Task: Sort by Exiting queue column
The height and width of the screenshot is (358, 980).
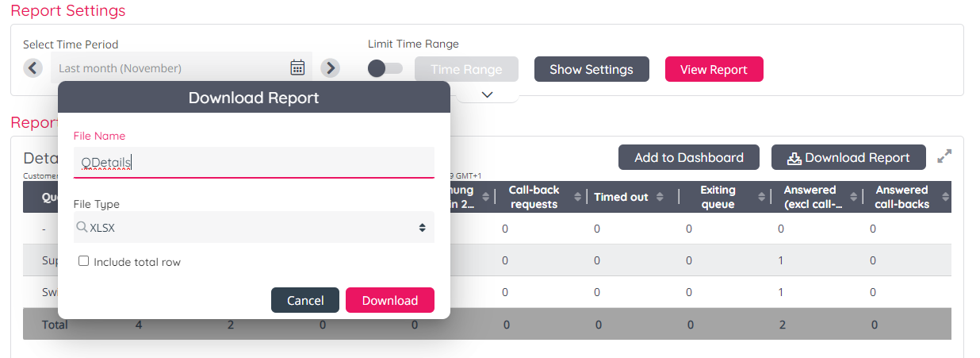Action: pyautogui.click(x=762, y=197)
